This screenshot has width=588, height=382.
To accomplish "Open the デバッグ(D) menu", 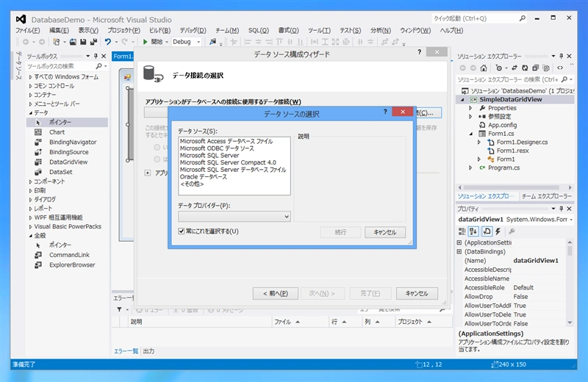I will pyautogui.click(x=193, y=30).
